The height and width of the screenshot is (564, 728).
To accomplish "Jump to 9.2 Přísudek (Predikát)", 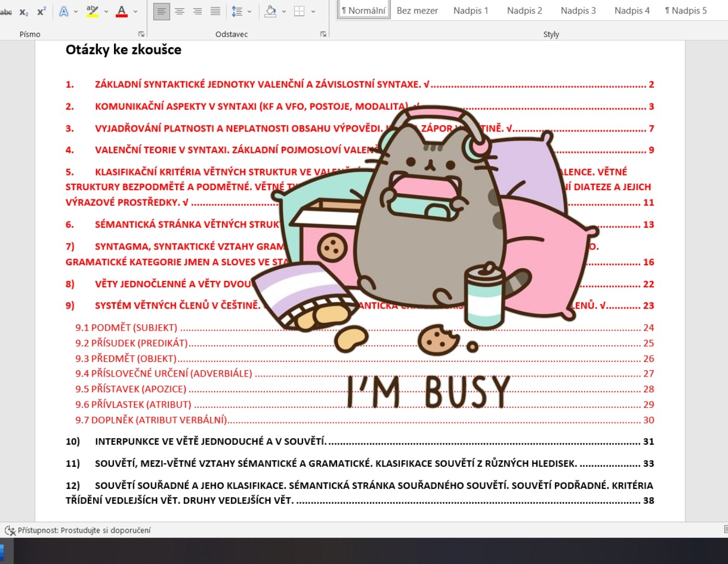I will 364,343.
